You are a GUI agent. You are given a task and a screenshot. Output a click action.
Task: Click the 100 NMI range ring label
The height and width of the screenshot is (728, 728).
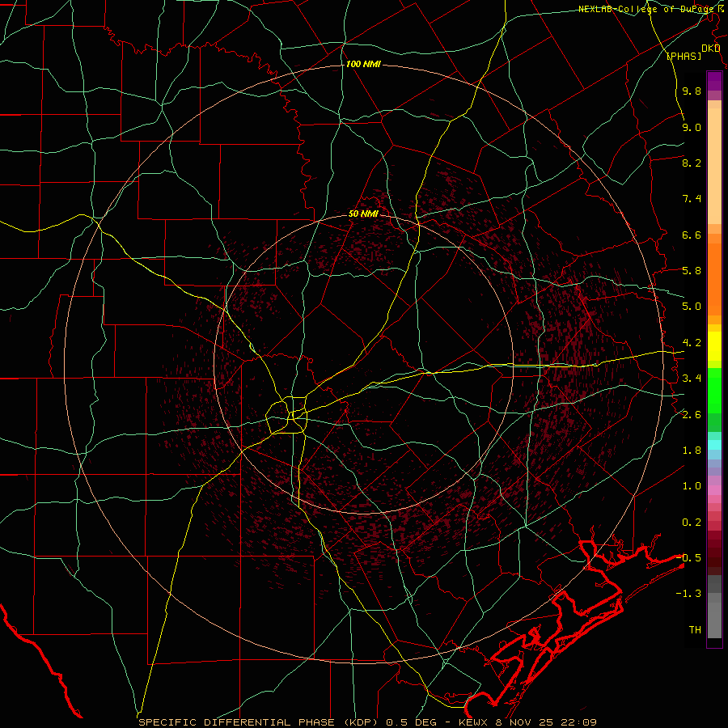pos(363,64)
